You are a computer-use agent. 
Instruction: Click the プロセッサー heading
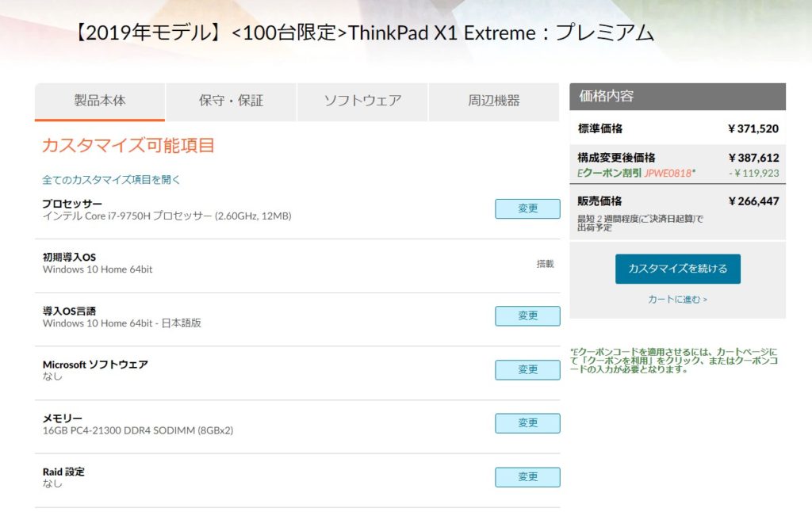tap(72, 204)
